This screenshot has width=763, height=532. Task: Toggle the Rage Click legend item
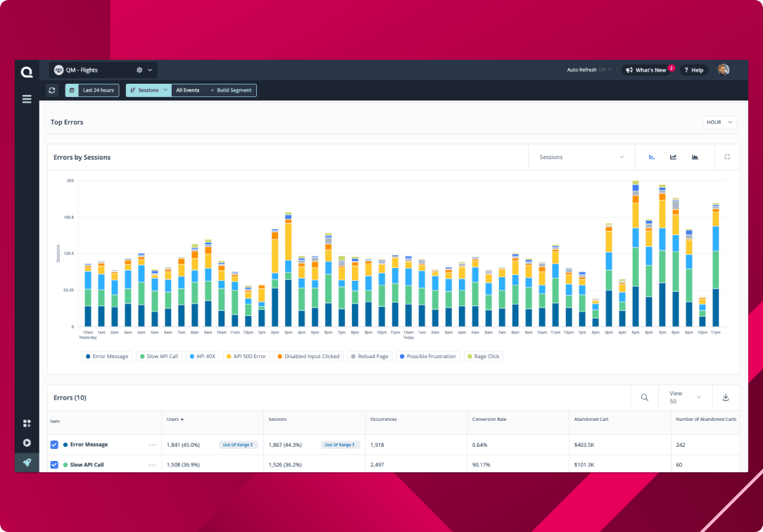point(484,356)
